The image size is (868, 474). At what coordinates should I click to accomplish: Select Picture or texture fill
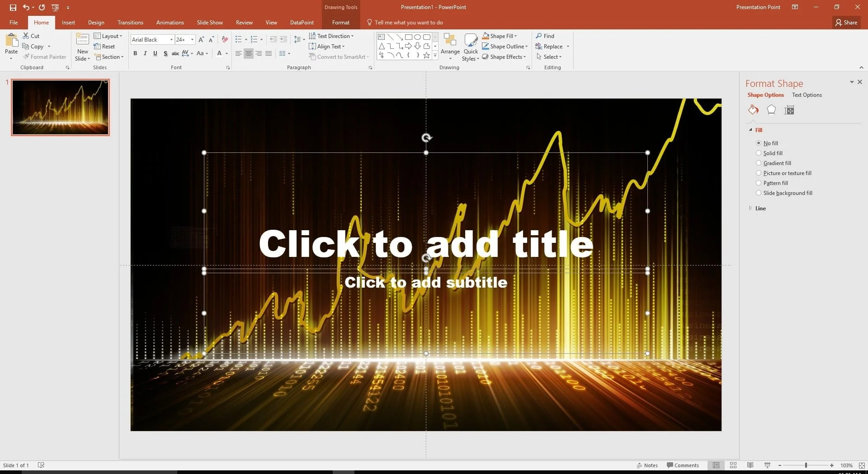pos(759,173)
